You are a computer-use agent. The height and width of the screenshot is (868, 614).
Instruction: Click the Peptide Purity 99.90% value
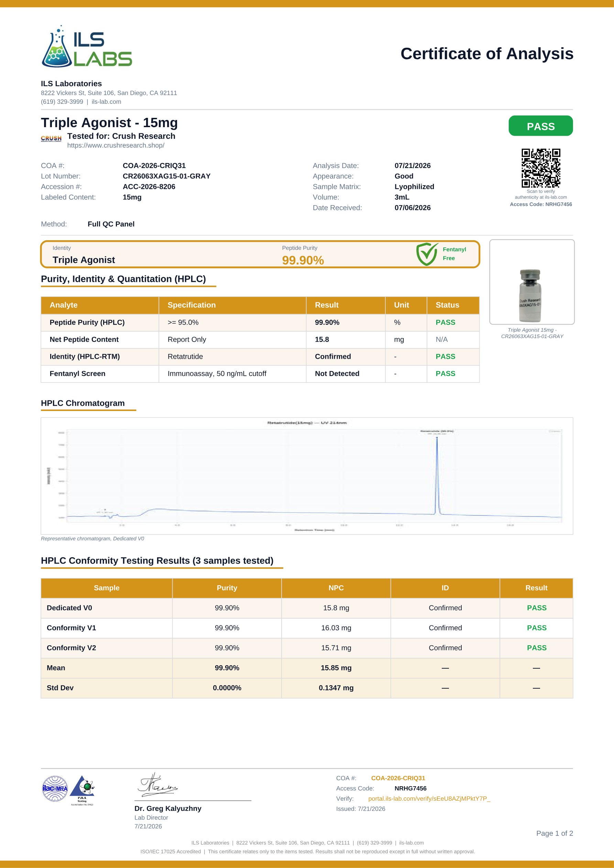coord(303,260)
